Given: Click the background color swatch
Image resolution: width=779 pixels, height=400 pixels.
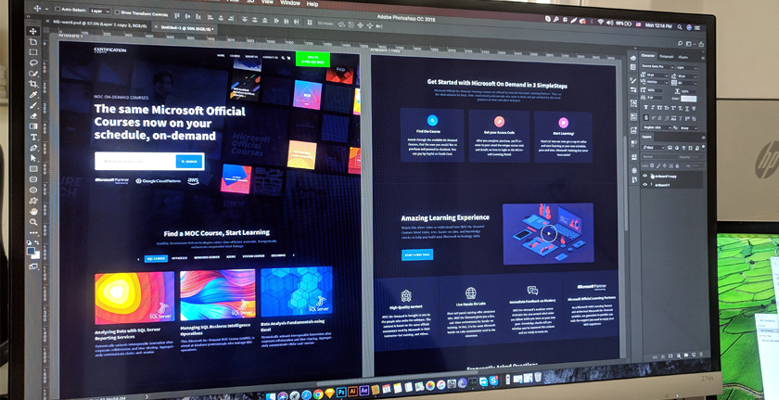Looking at the screenshot, I should click(x=36, y=255).
